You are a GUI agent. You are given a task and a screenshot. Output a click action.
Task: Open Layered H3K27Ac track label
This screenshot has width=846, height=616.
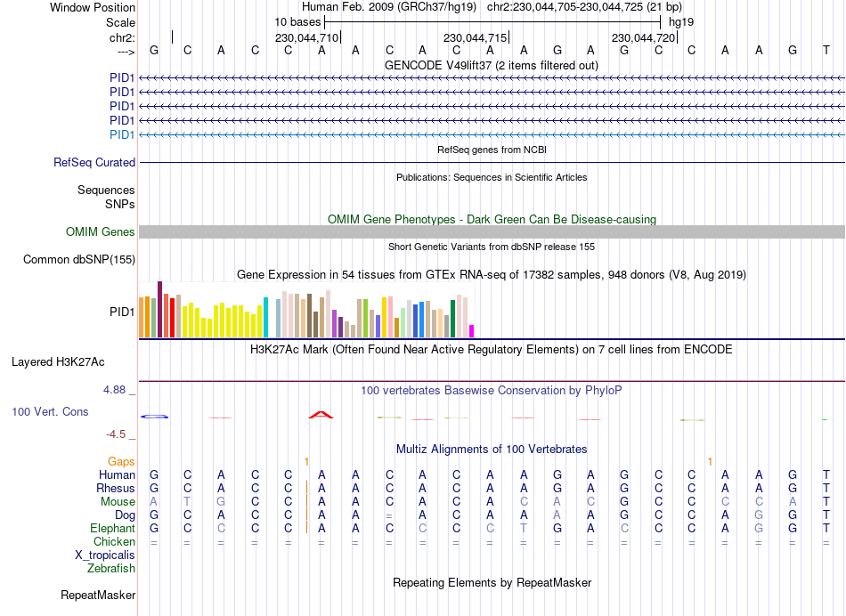tap(58, 362)
